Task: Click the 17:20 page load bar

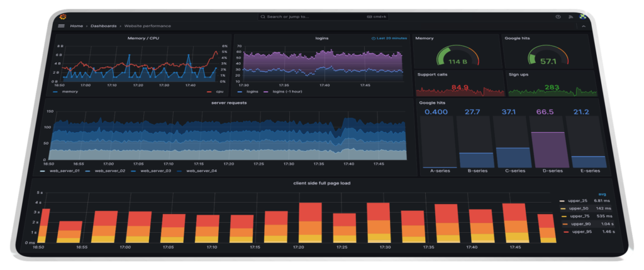Action: click(310, 223)
